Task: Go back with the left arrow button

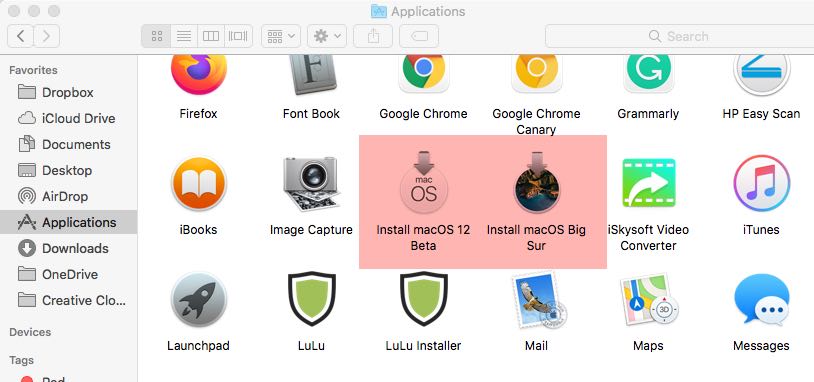Action: (x=21, y=36)
